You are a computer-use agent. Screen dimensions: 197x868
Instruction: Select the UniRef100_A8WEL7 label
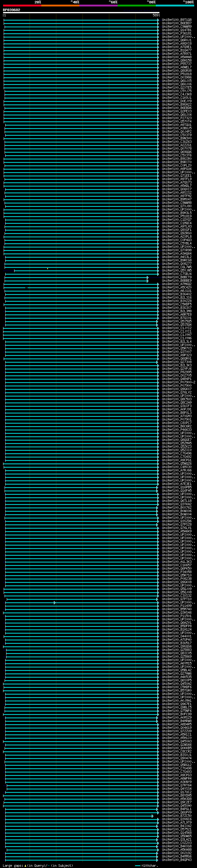pyautogui.click(x=176, y=67)
